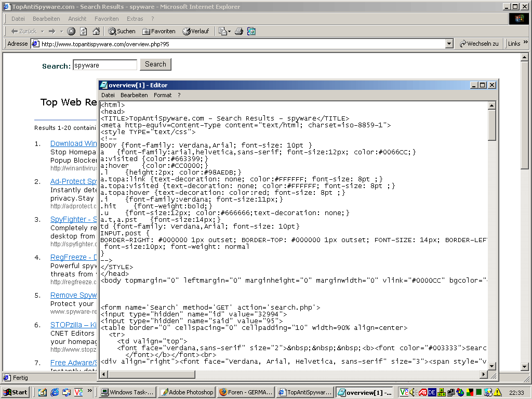Click Editor vertical scrollbar down arrow
The width and height of the screenshot is (532, 399).
tap(492, 366)
